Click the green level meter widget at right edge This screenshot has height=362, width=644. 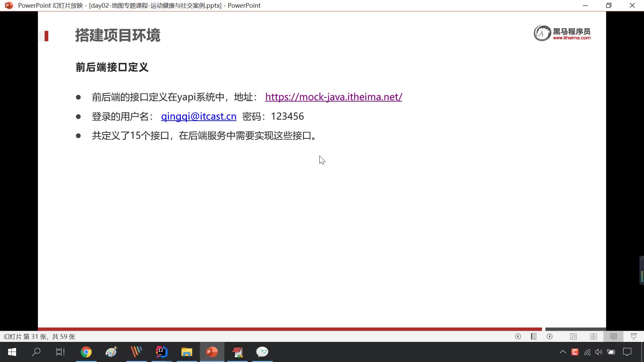tap(642, 270)
